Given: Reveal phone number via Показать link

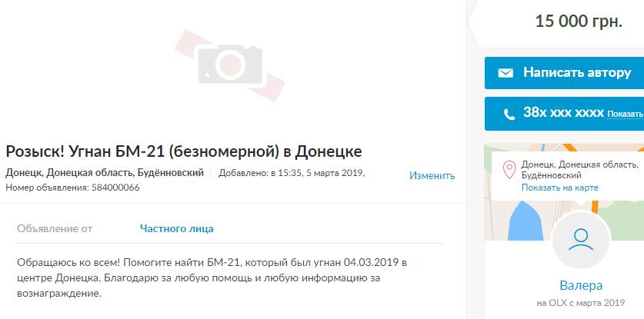Looking at the screenshot, I should pyautogui.click(x=625, y=114).
